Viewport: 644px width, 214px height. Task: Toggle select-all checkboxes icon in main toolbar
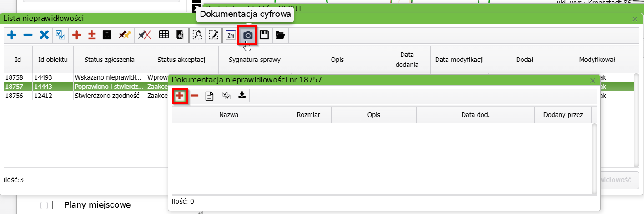click(x=60, y=35)
